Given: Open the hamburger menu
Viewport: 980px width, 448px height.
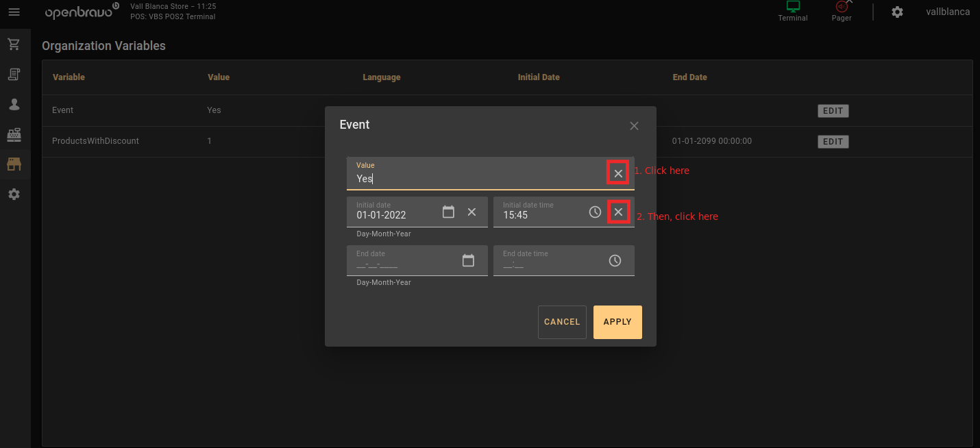Looking at the screenshot, I should coord(14,12).
